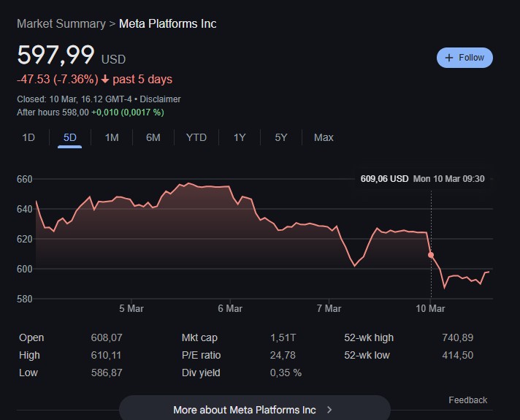The height and width of the screenshot is (420, 520).
Task: Click the chevron arrow beside More about Meta
Action: point(329,410)
